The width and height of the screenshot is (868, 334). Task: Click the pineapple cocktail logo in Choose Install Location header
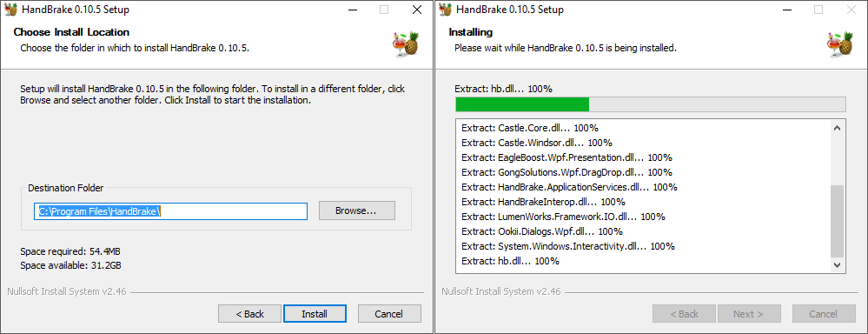coord(406,43)
